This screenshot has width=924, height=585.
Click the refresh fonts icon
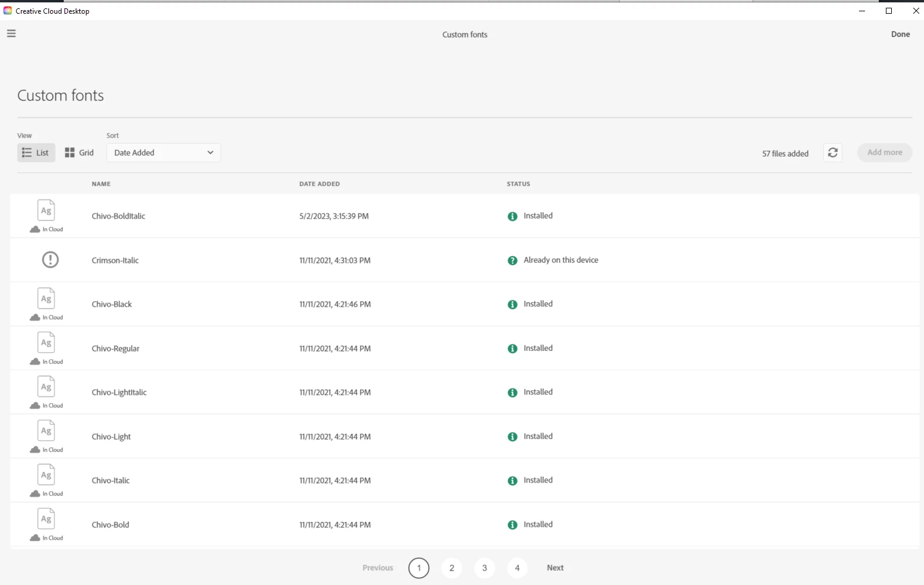pyautogui.click(x=833, y=153)
